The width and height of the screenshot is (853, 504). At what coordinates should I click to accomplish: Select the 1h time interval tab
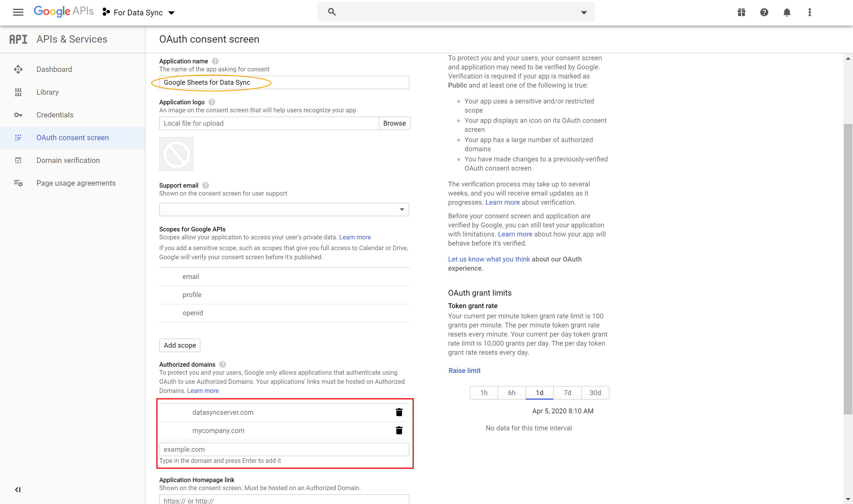484,393
